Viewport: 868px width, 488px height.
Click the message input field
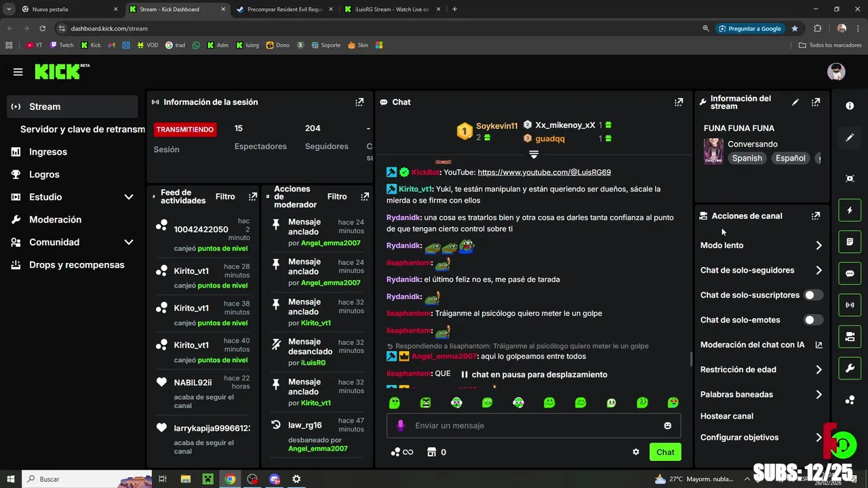coord(534,426)
